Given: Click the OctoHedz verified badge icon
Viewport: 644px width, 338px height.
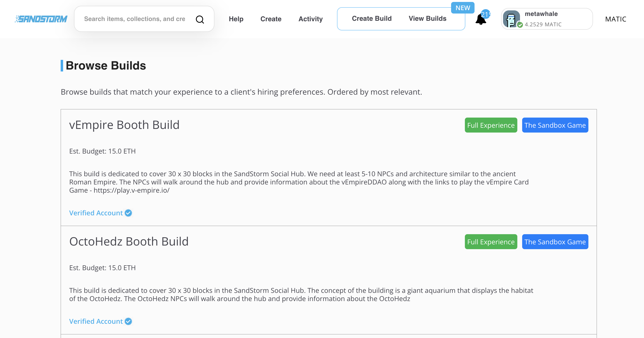Looking at the screenshot, I should pyautogui.click(x=128, y=321).
